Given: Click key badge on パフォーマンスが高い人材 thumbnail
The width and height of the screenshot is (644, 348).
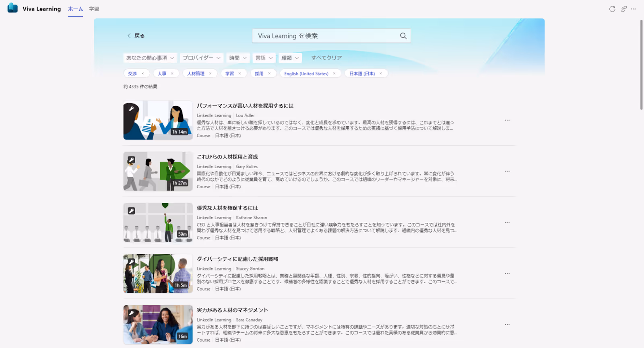Looking at the screenshot, I should [131, 109].
